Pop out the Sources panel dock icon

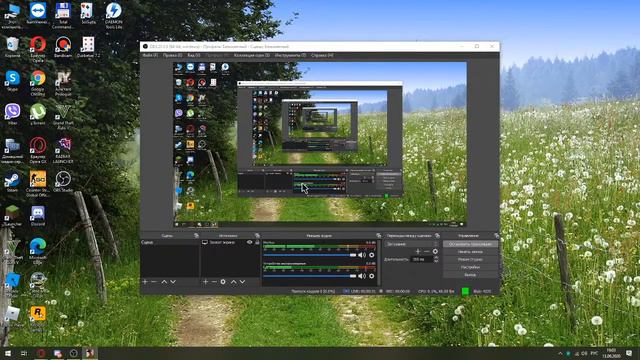(257, 236)
